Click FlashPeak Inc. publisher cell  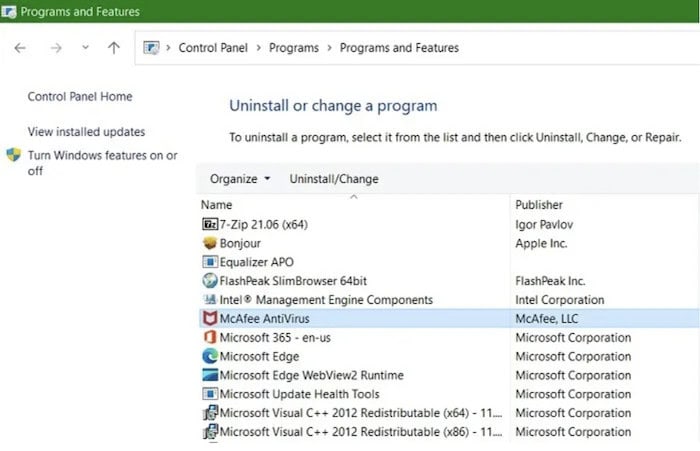[550, 280]
